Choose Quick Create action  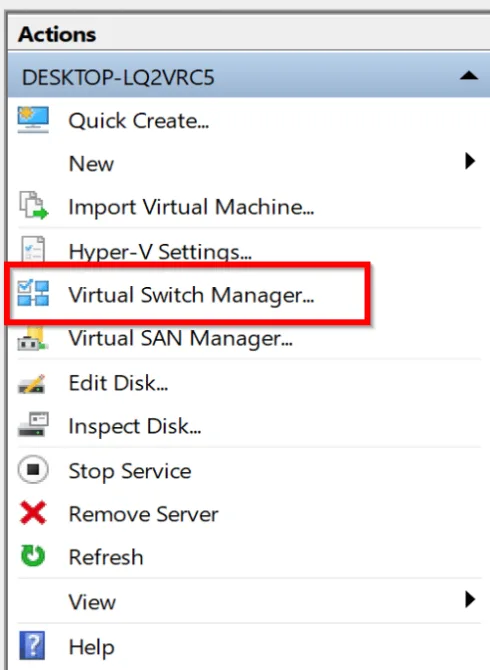coord(138,121)
